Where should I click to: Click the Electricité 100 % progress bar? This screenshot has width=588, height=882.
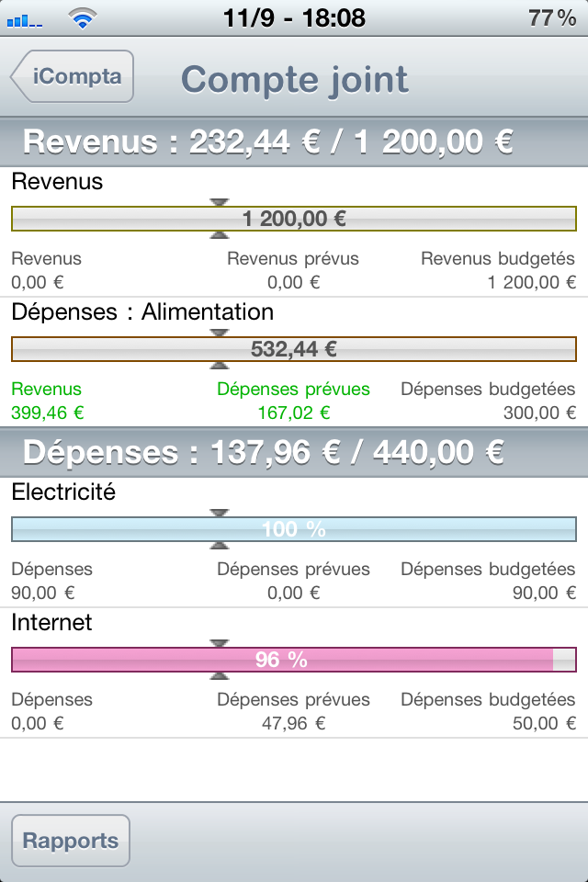pyautogui.click(x=294, y=529)
